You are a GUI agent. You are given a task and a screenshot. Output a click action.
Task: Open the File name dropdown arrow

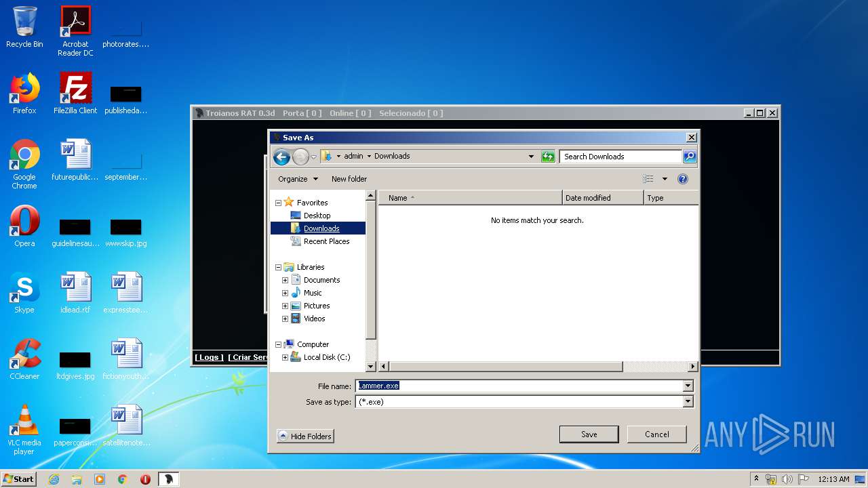pos(688,386)
